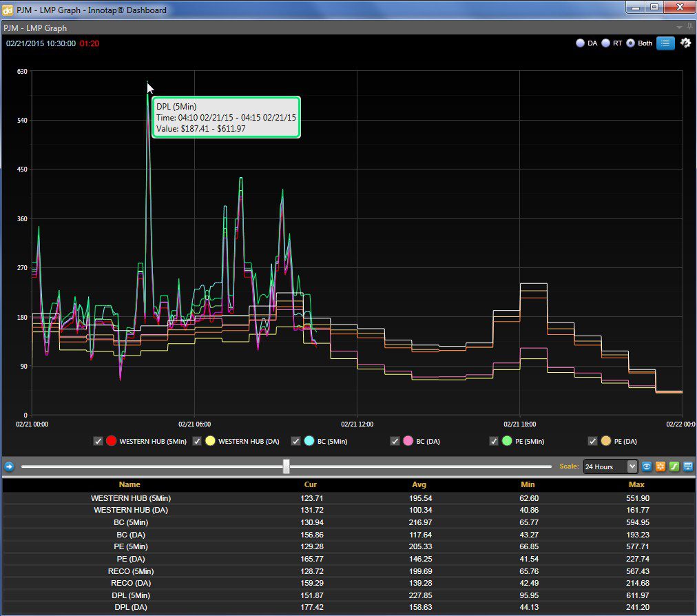
Task: Sort table by Cur column header
Action: (310, 484)
